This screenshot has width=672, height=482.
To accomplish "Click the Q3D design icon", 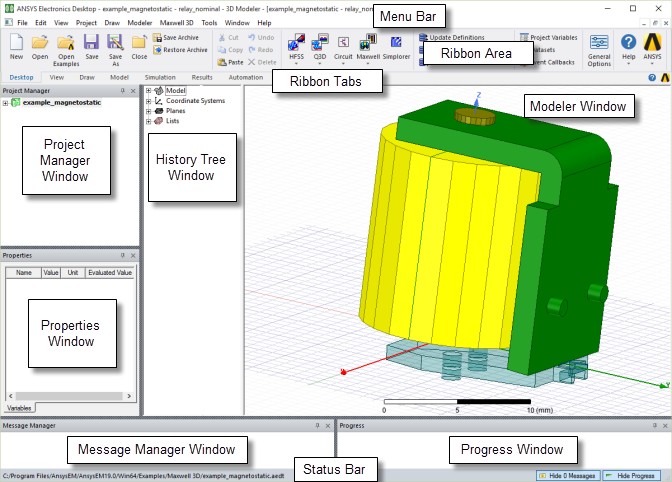I will point(321,43).
